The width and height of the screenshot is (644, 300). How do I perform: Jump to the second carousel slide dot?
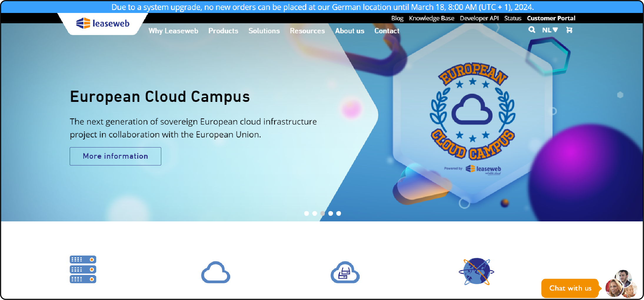click(314, 213)
